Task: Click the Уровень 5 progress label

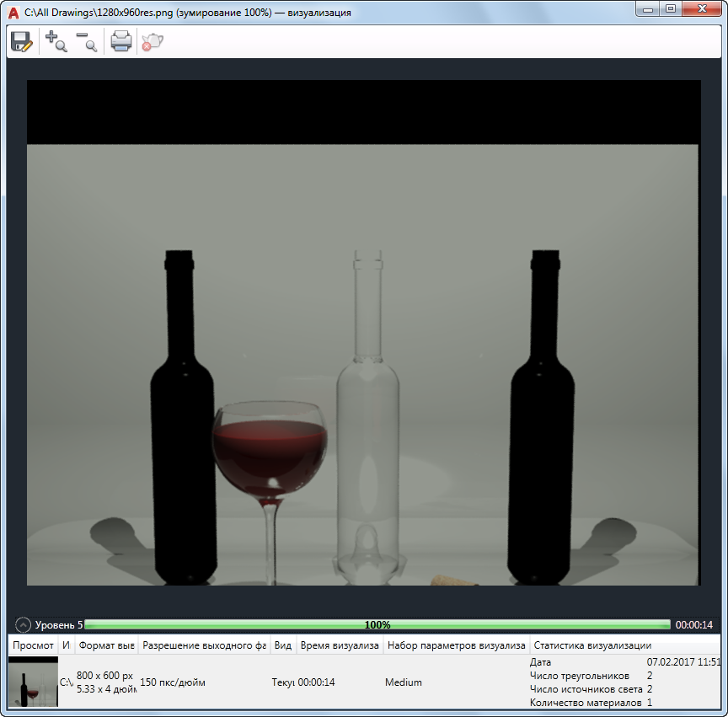Action: pyautogui.click(x=59, y=625)
